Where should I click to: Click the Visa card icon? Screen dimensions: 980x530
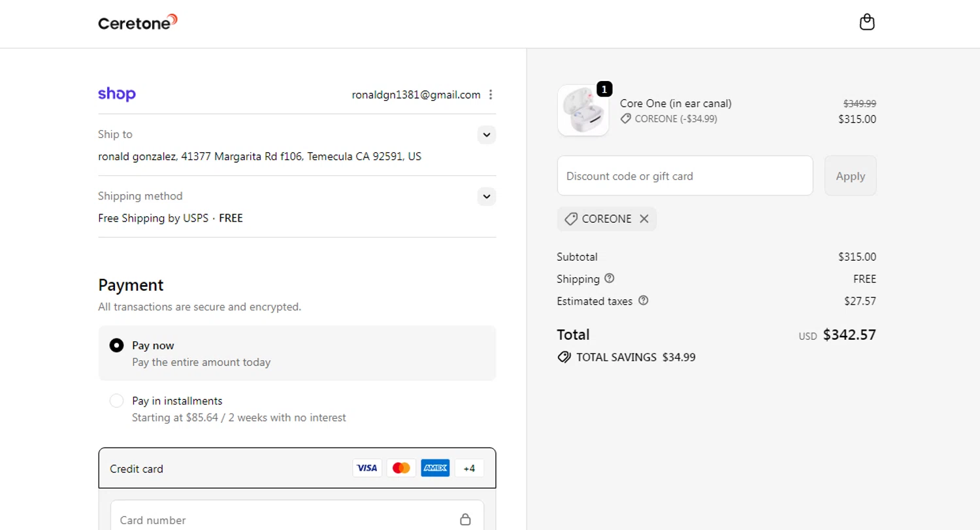click(x=367, y=468)
